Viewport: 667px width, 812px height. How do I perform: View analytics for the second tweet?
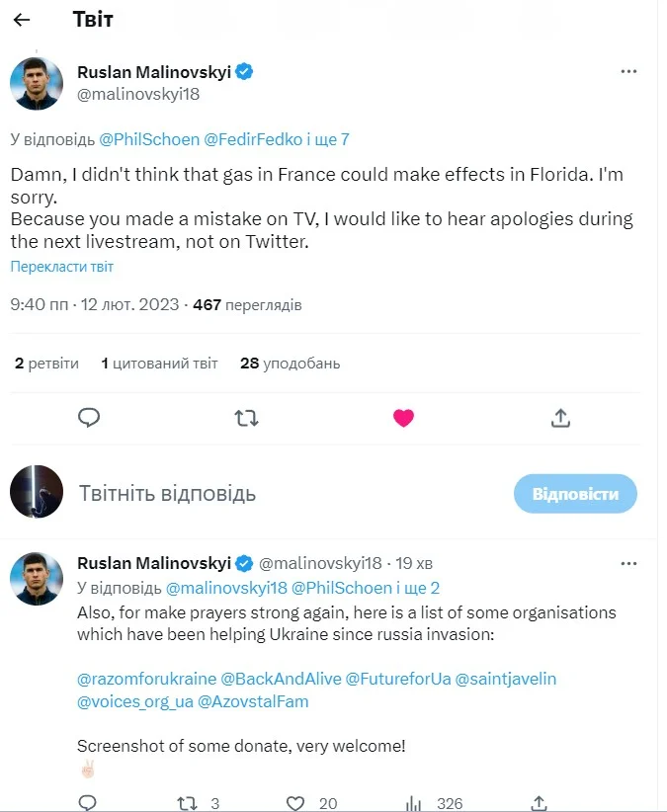[416, 802]
